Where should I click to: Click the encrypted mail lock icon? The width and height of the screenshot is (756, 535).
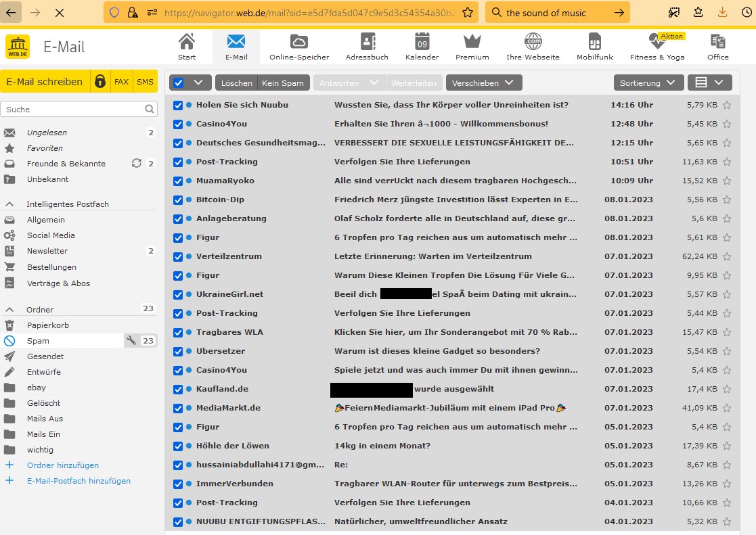tap(99, 81)
